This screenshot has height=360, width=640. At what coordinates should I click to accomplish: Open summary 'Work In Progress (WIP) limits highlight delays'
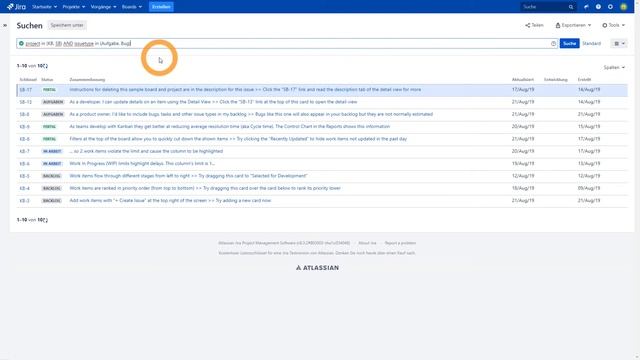(142, 163)
